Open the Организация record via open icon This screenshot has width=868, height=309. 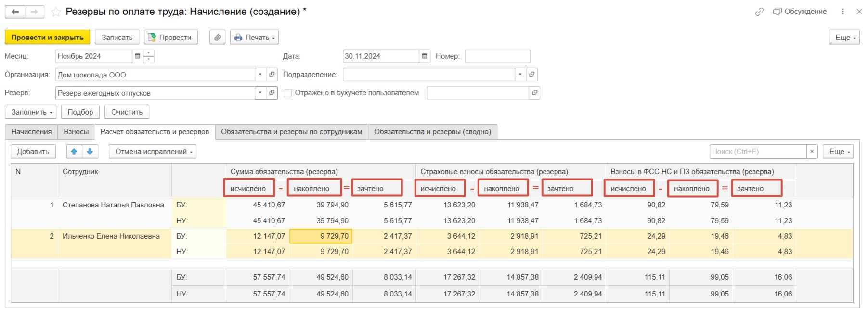[x=272, y=75]
